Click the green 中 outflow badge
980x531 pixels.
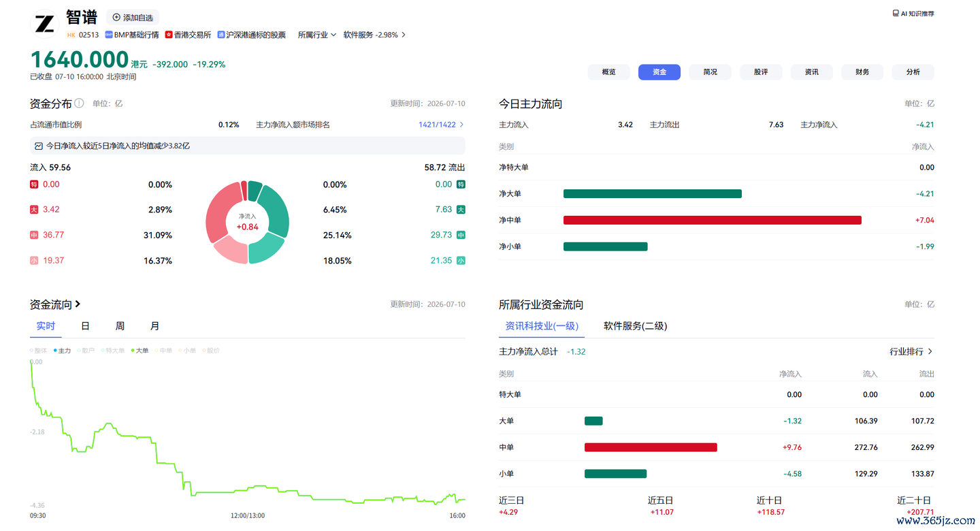point(461,235)
